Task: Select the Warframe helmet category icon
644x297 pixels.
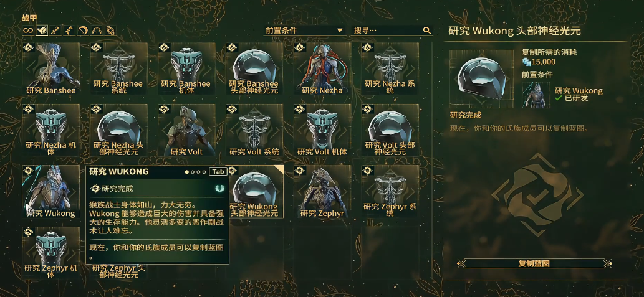Action: pyautogui.click(x=42, y=31)
